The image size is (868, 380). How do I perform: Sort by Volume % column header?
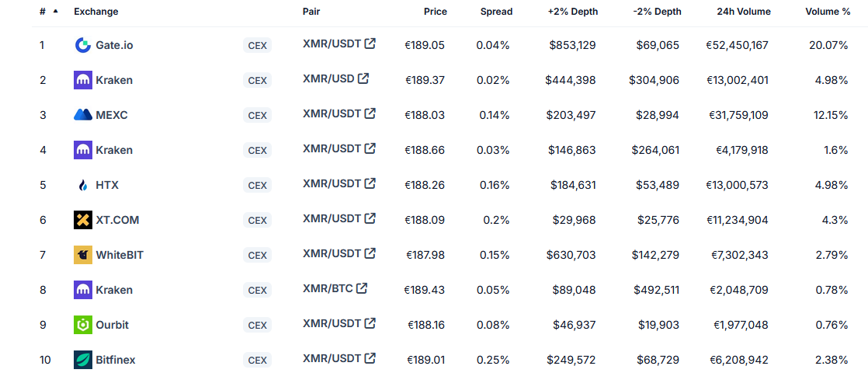(828, 12)
